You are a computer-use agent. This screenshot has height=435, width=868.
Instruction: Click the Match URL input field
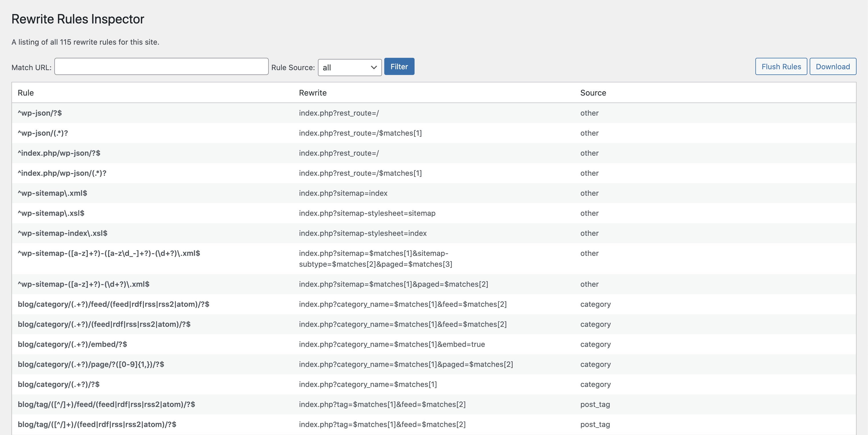pyautogui.click(x=162, y=66)
